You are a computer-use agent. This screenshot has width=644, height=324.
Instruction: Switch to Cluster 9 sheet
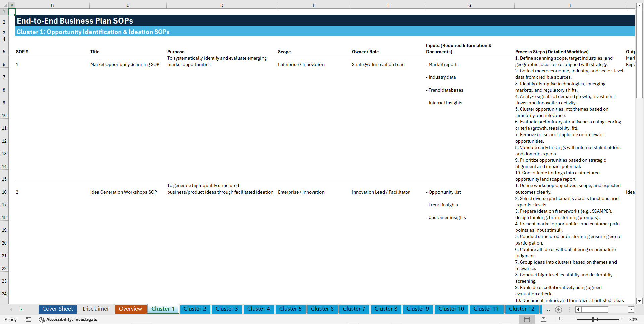tap(418, 309)
